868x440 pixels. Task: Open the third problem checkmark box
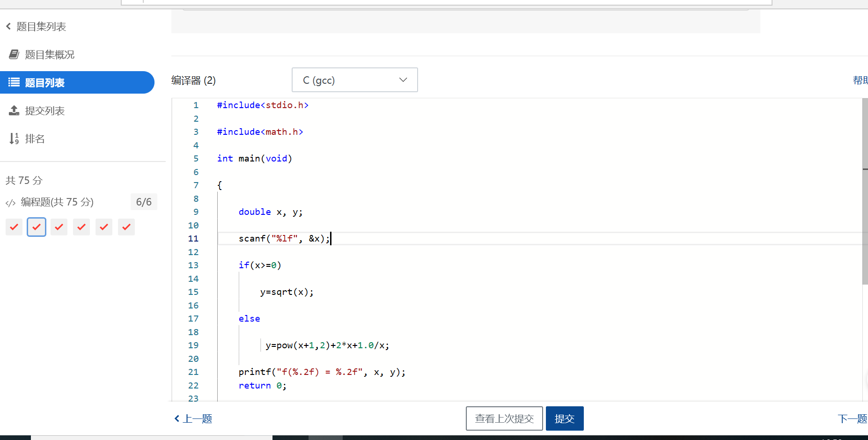pyautogui.click(x=59, y=227)
